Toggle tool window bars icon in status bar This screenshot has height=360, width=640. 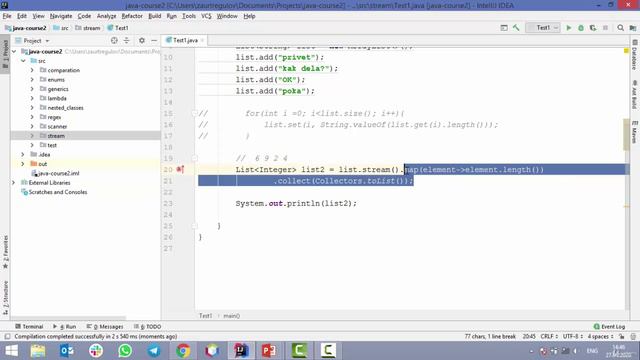[x=7, y=336]
